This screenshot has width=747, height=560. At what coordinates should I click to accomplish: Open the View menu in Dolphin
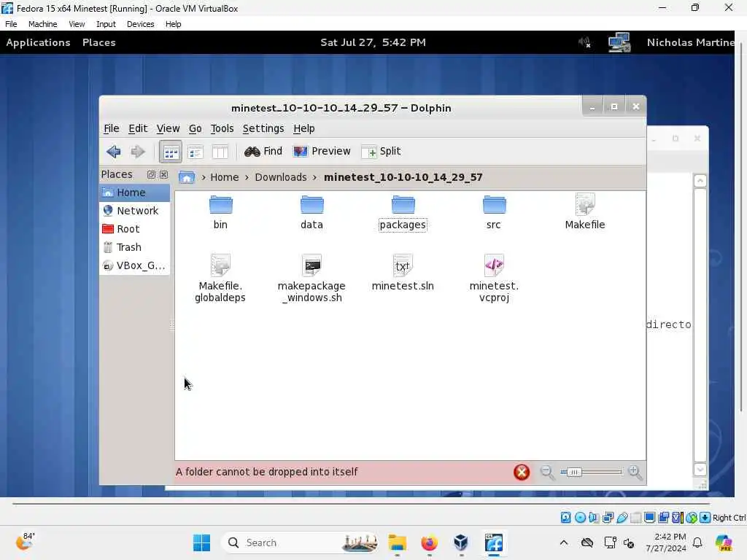[169, 128]
